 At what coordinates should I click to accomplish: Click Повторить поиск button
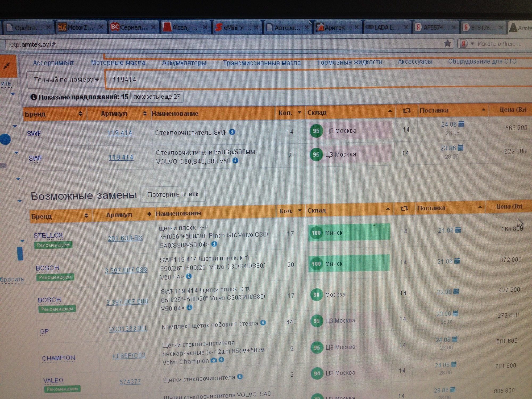[173, 194]
